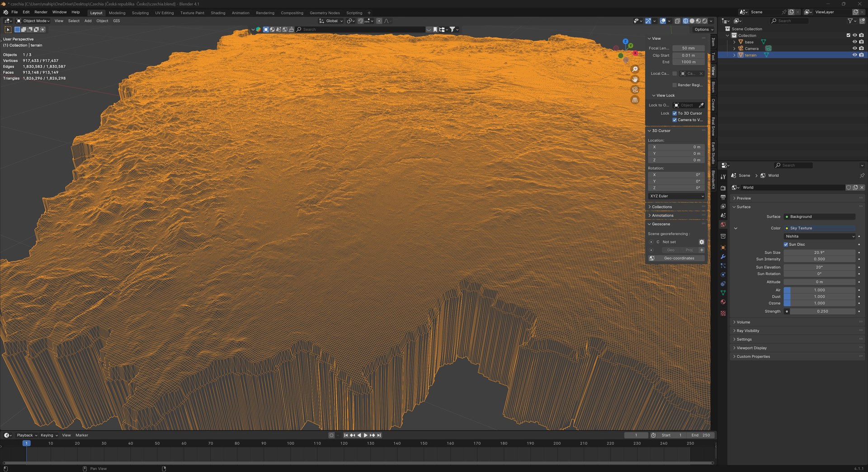
Task: Expand the Ray Visibility panel
Action: 748,331
